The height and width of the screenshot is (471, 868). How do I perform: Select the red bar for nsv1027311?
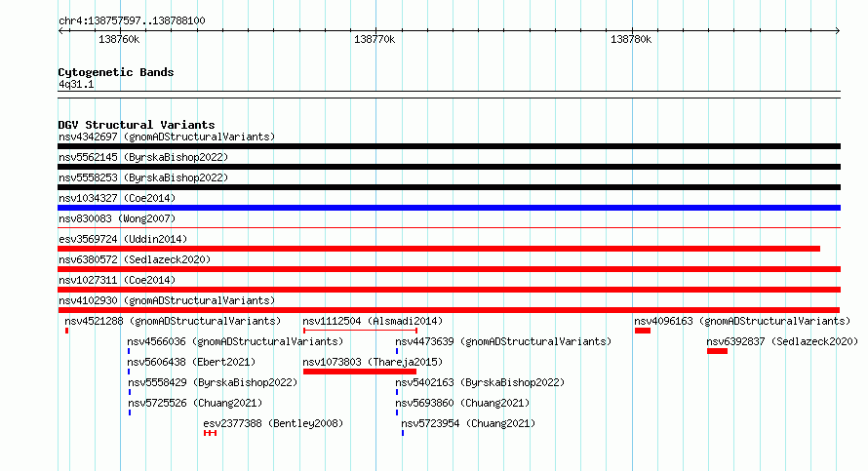tap(449, 290)
